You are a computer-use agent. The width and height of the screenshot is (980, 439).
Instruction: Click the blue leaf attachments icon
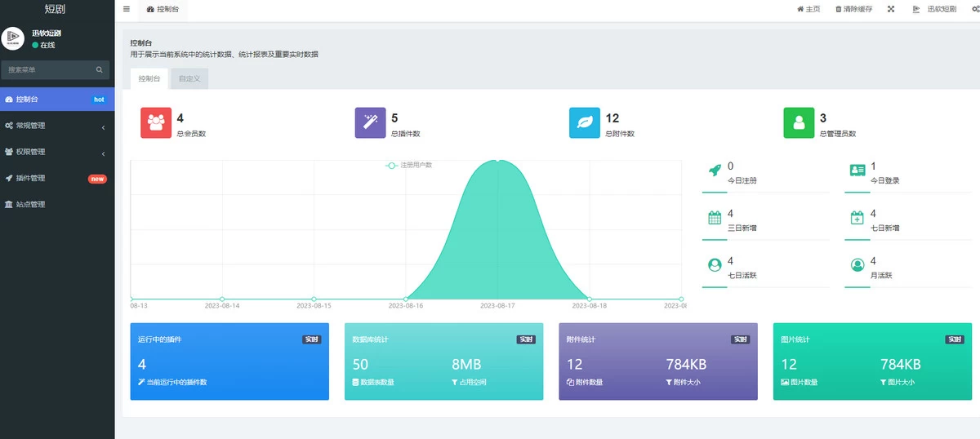click(x=584, y=123)
